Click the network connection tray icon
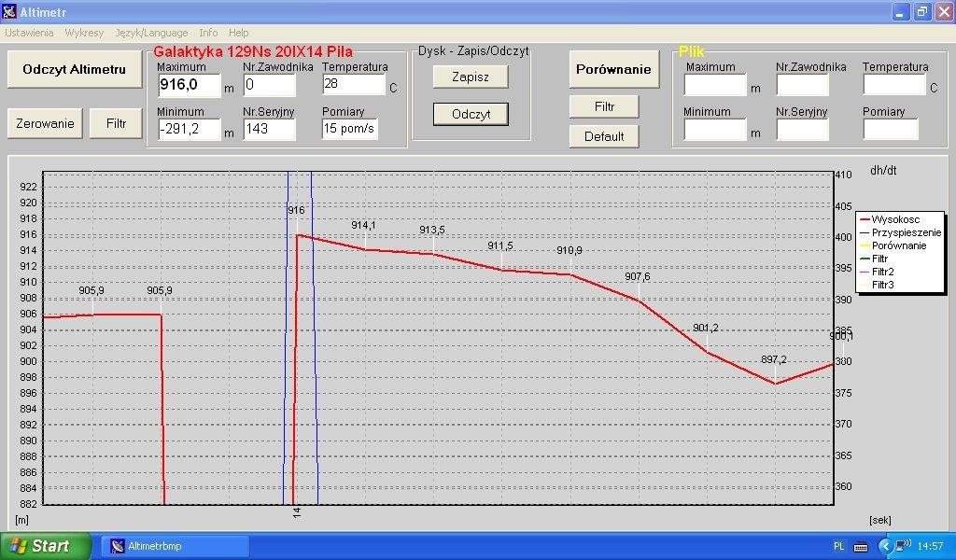 tap(903, 546)
